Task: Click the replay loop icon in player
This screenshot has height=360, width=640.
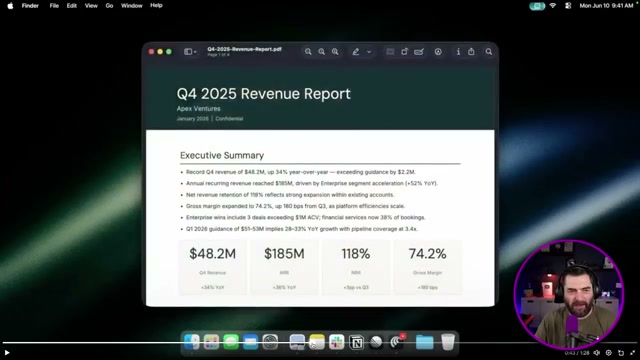Action: tap(621, 353)
